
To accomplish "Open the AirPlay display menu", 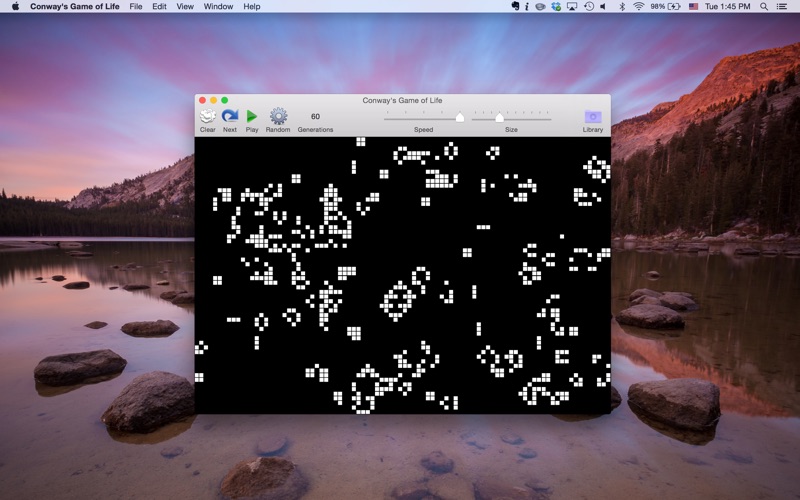I will pyautogui.click(x=572, y=6).
